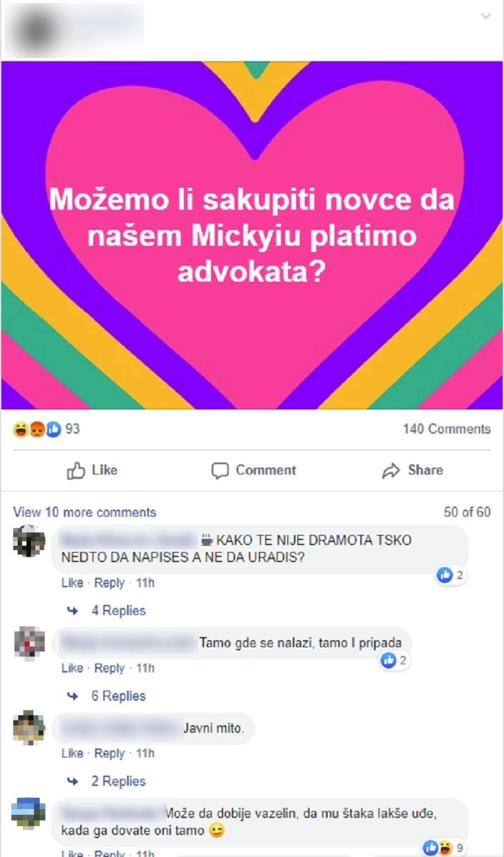Expand the 2 Replies thread
Viewport: 504px width, 857px height.
point(118,781)
